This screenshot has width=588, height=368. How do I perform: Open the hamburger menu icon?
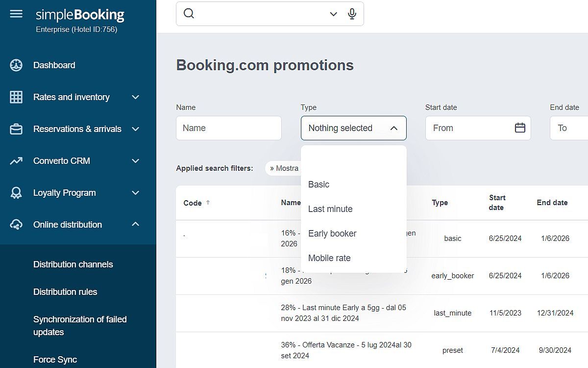point(16,14)
